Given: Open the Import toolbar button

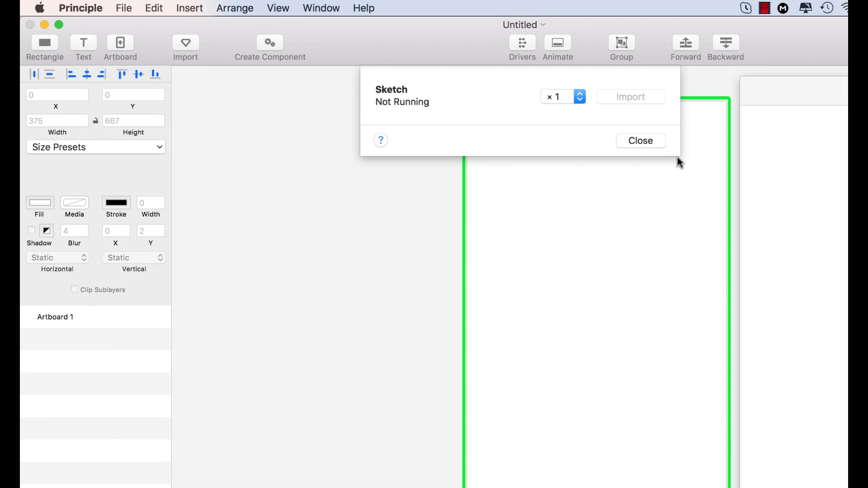Looking at the screenshot, I should [x=186, y=43].
